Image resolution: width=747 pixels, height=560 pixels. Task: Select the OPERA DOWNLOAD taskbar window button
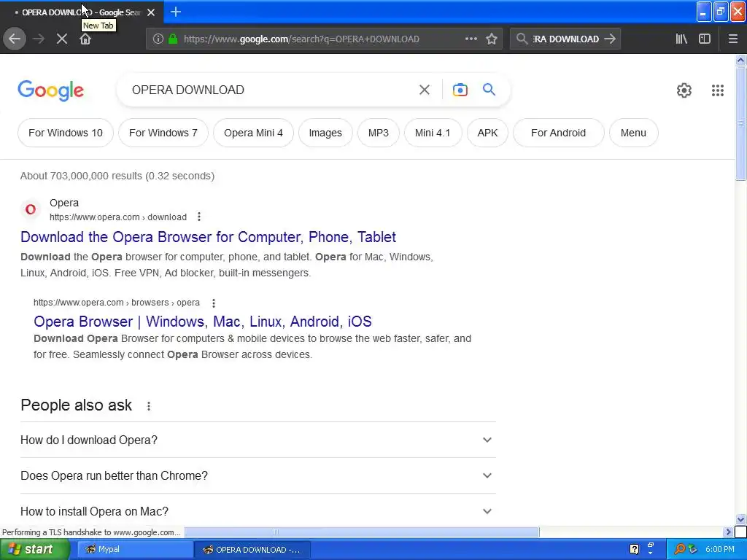pyautogui.click(x=252, y=550)
